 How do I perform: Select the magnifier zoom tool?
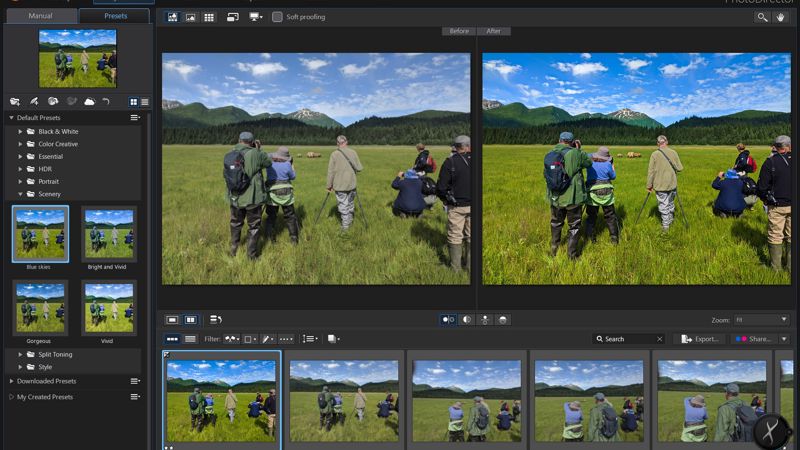click(x=762, y=17)
